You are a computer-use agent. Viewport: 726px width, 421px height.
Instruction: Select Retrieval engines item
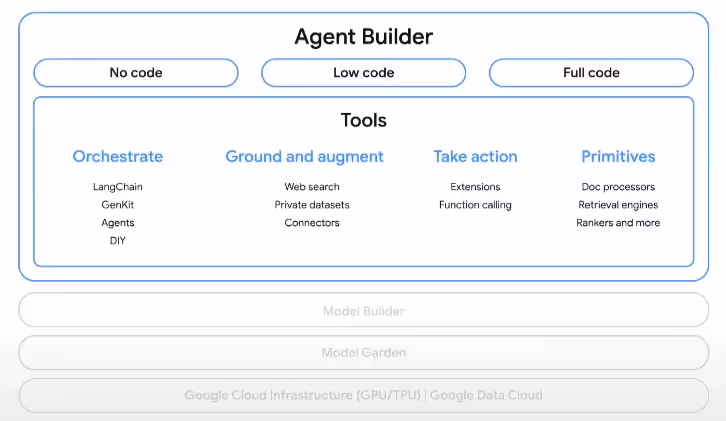[x=618, y=205]
